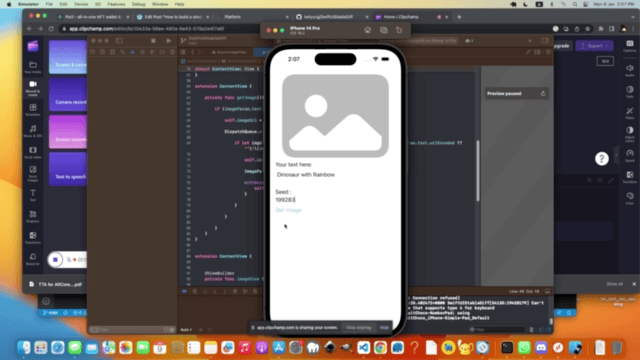Viewport: 640px width, 360px height.
Task: Click Stop sharing button
Action: tap(358, 327)
